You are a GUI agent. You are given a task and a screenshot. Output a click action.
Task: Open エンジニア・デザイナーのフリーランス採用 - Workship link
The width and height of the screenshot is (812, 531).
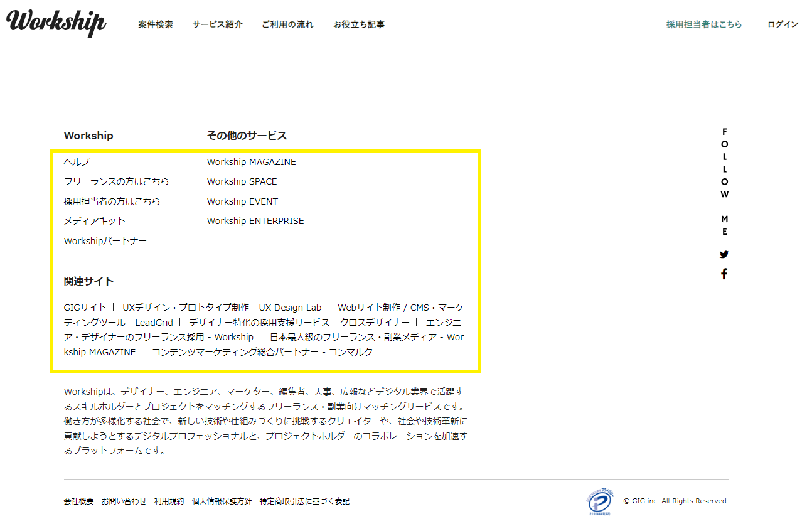(262, 330)
